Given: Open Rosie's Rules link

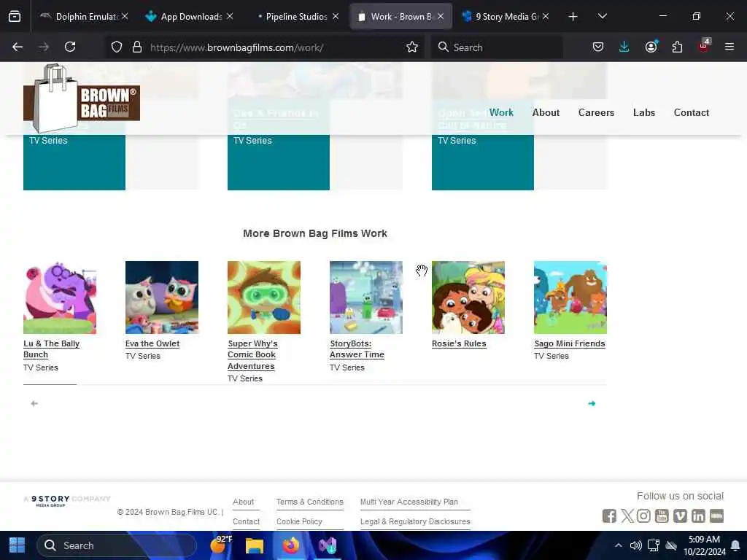Looking at the screenshot, I should pyautogui.click(x=459, y=343).
